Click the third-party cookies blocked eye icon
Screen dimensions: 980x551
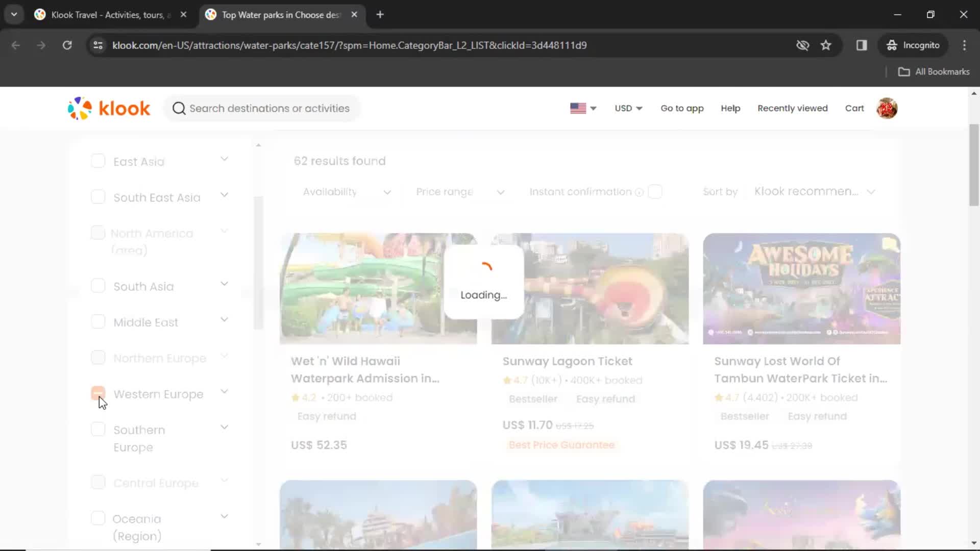(802, 45)
